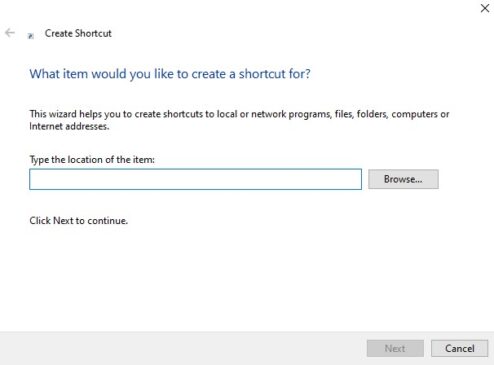Image resolution: width=494 pixels, height=365 pixels.
Task: Click the Next button
Action: click(395, 348)
